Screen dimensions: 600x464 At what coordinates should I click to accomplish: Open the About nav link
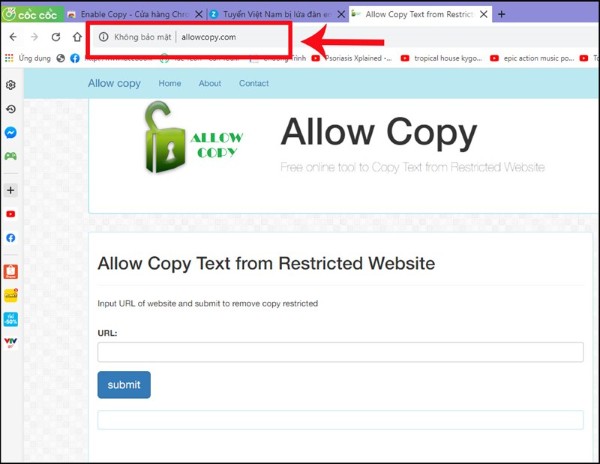click(x=210, y=83)
